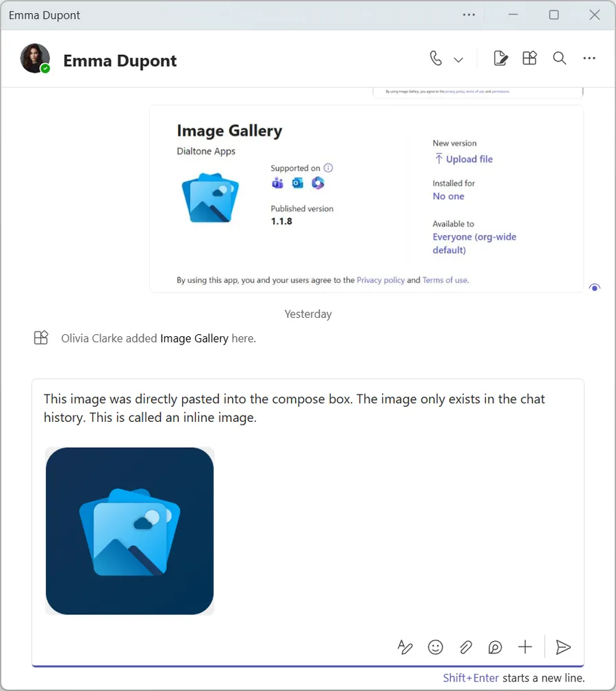
Task: Click the Image Gallery app logo in card
Action: (210, 198)
